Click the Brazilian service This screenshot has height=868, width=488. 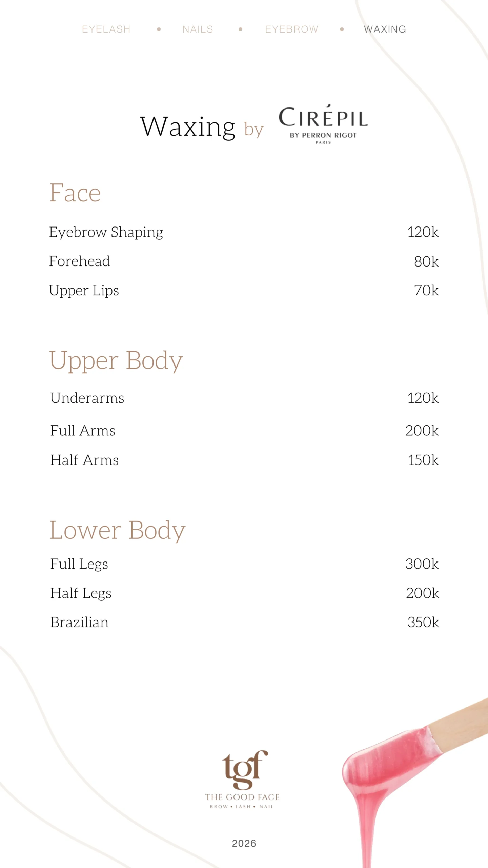pyautogui.click(x=79, y=623)
